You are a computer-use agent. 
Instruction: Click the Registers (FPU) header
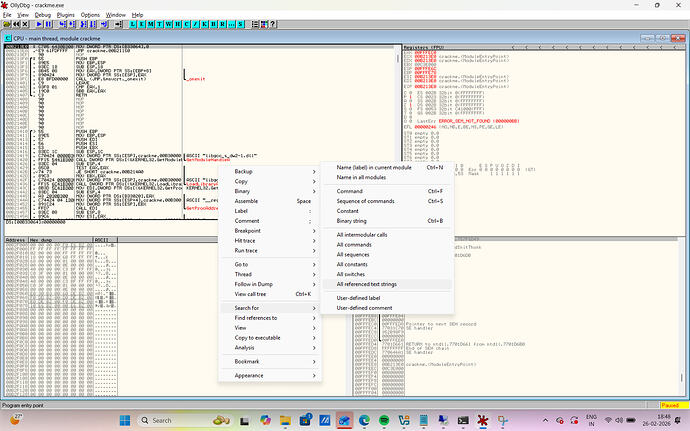(x=424, y=47)
